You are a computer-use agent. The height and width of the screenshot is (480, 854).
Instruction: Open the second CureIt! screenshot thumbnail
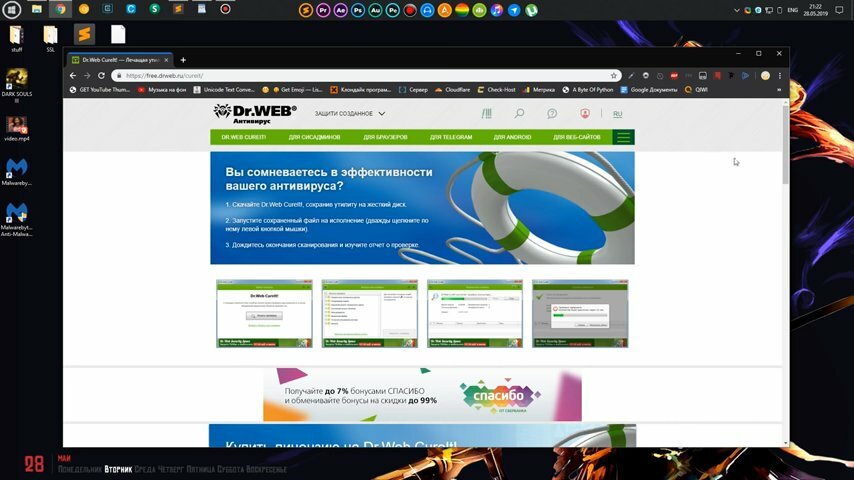[x=369, y=314]
